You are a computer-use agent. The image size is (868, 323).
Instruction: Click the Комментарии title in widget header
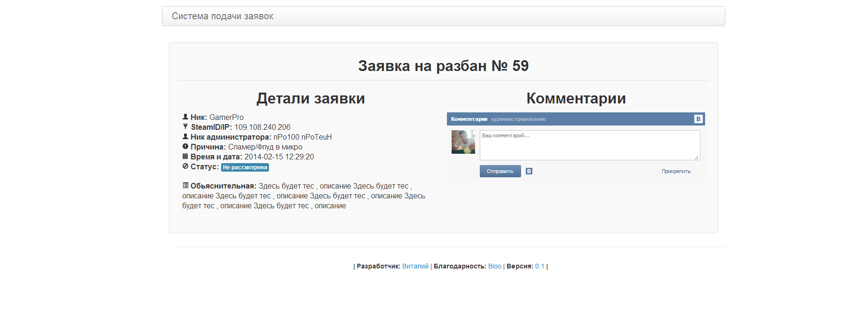click(x=469, y=119)
